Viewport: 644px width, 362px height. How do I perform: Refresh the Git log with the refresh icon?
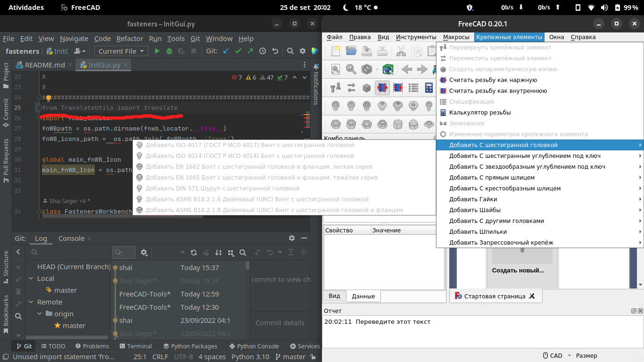tap(194, 253)
